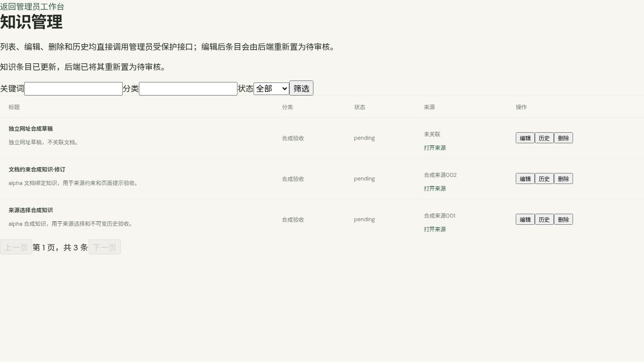Click the 分类 filter input field
Screen dimensions: 644x362
point(188,88)
